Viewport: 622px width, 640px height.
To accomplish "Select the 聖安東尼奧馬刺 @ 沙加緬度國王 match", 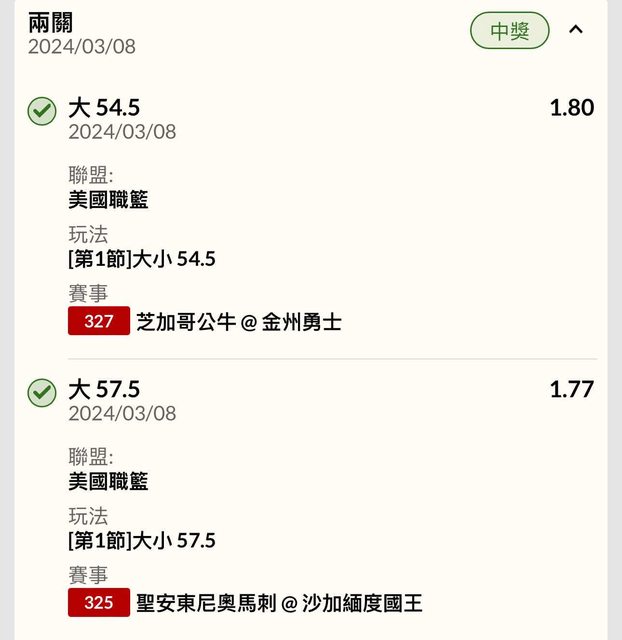I will (x=279, y=603).
